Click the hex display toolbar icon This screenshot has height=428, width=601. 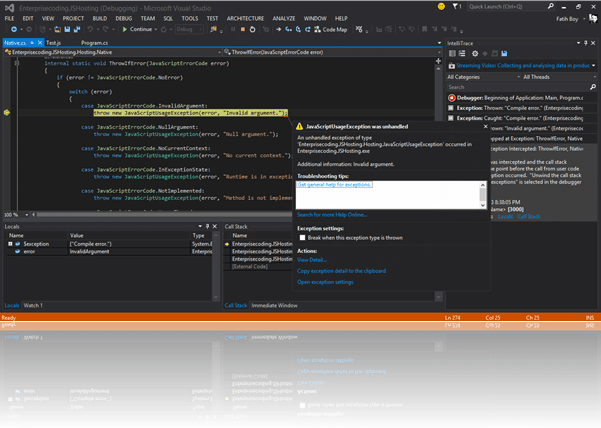tap(359, 29)
